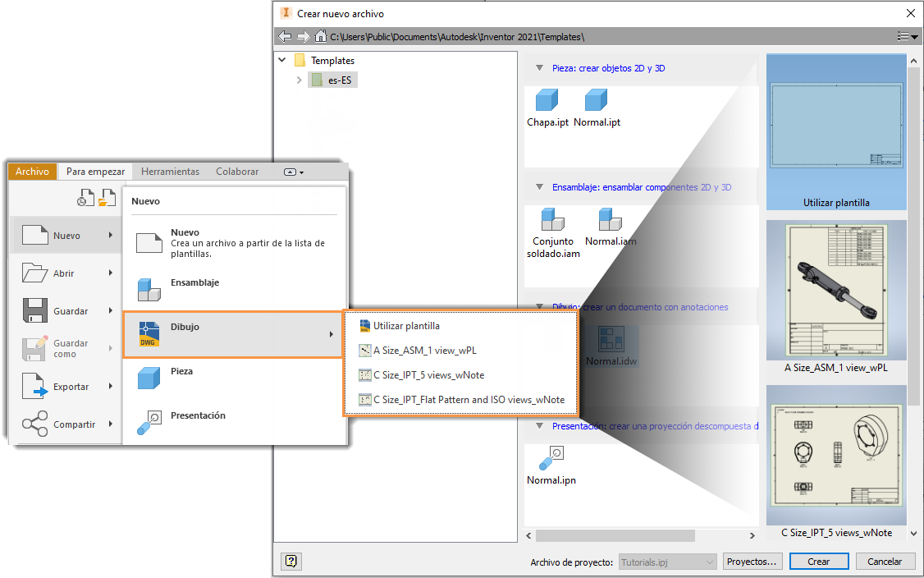Click the help question mark button
Viewport: 924px width, 578px height.
[x=291, y=561]
